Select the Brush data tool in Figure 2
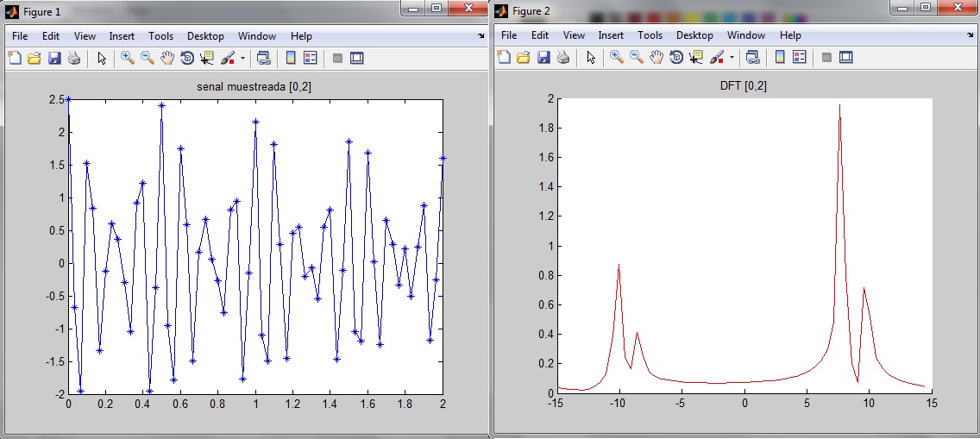Screen dimensions: 980x439 click(716, 57)
